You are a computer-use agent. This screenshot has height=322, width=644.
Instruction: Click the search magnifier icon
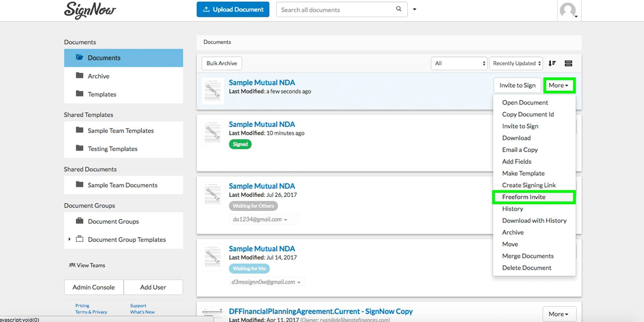[x=398, y=9]
